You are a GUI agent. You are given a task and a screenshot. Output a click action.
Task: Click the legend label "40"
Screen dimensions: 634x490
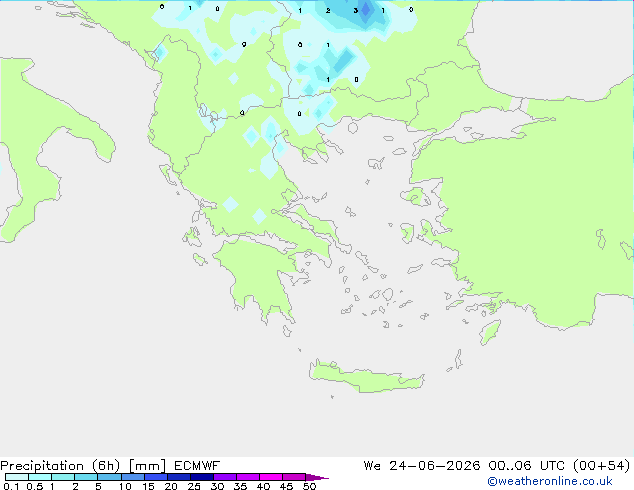263,486
